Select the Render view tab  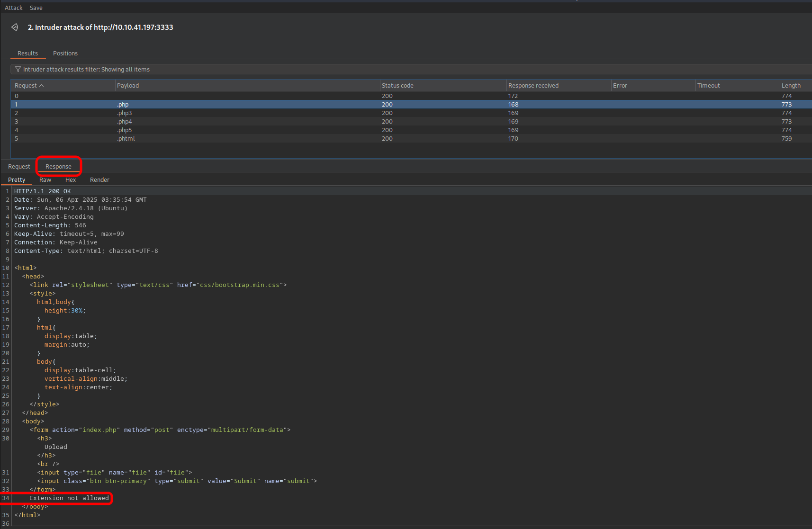point(99,180)
